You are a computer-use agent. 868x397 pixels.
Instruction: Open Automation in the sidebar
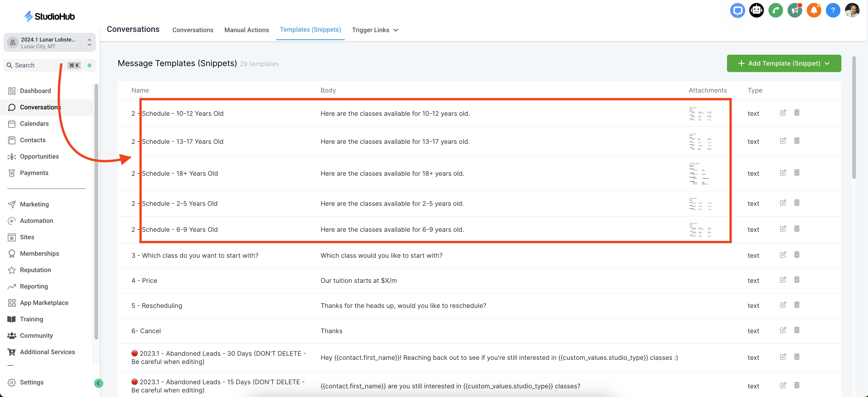pos(36,221)
